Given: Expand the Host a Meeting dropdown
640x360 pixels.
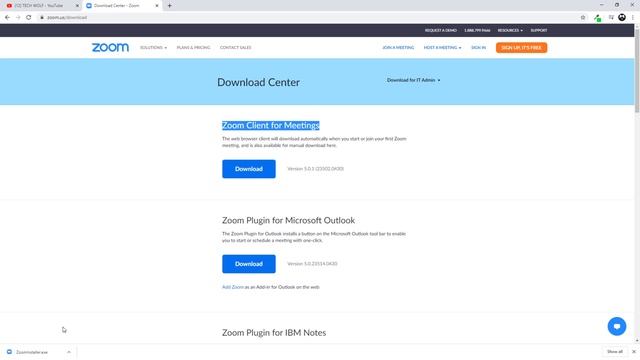Looking at the screenshot, I should point(442,48).
